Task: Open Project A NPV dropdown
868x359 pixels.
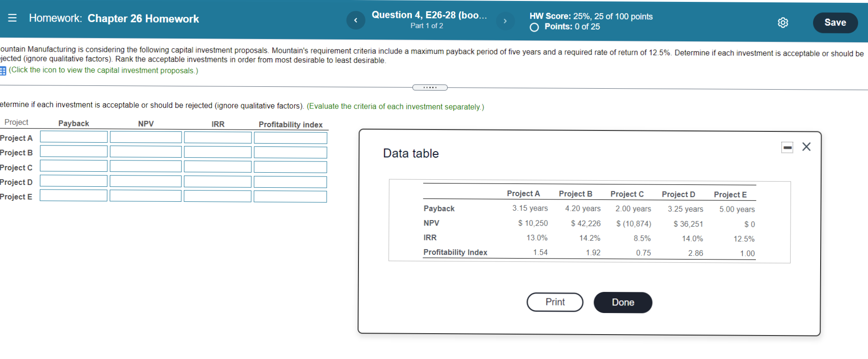Action: [146, 137]
